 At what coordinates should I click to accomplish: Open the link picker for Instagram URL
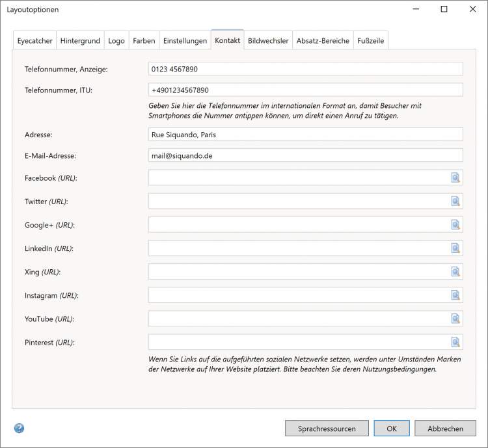coord(455,295)
